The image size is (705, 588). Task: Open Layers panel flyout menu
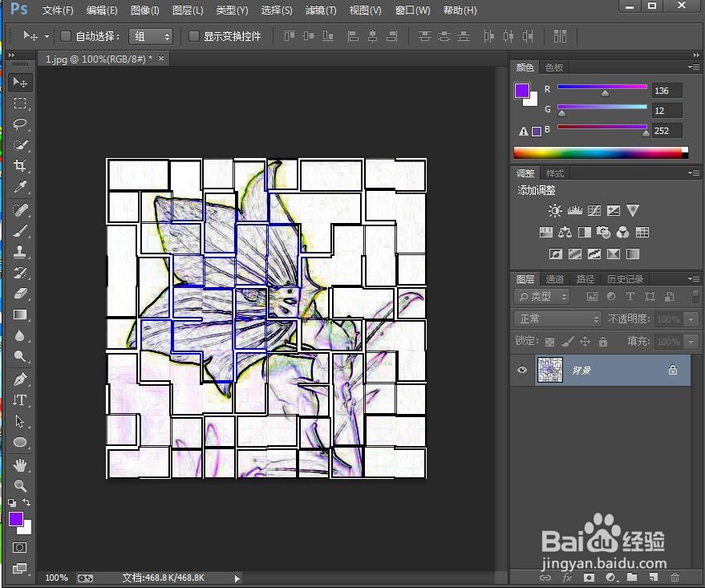693,278
